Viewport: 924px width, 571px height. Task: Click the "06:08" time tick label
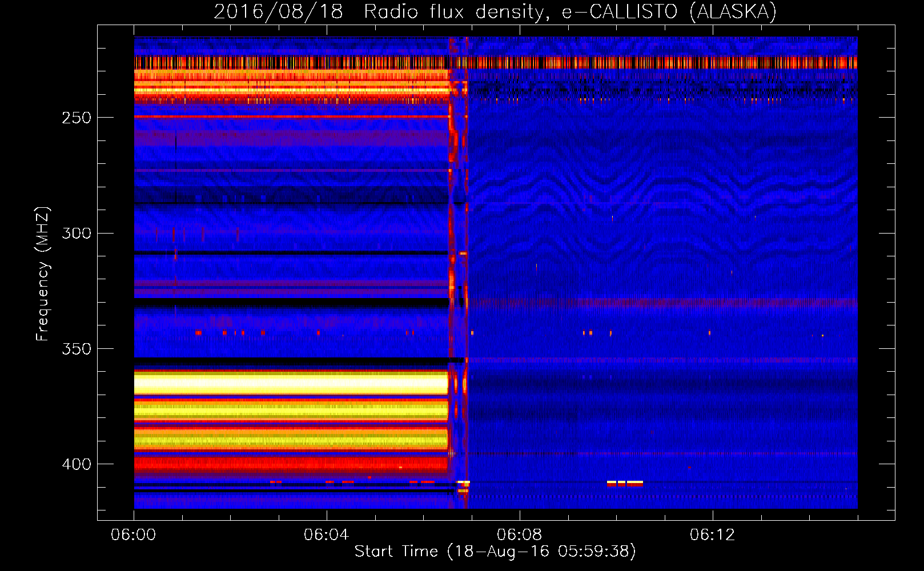520,535
